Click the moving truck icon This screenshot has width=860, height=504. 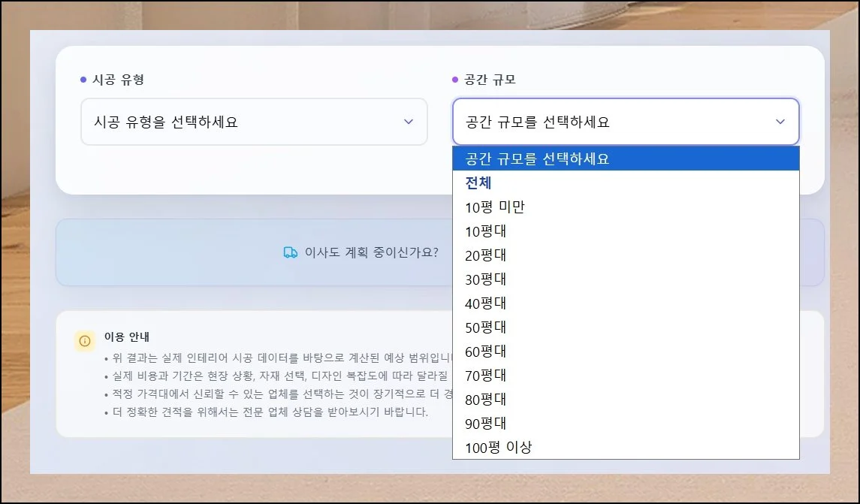click(x=291, y=253)
